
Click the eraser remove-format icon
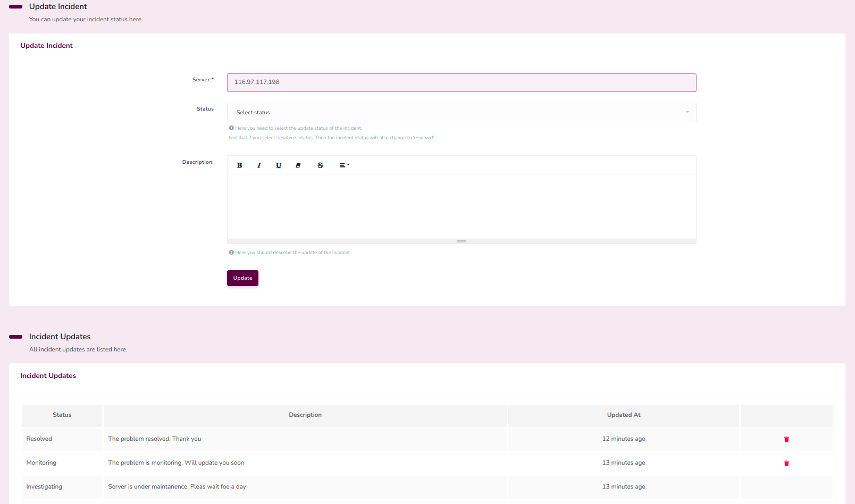pos(298,165)
